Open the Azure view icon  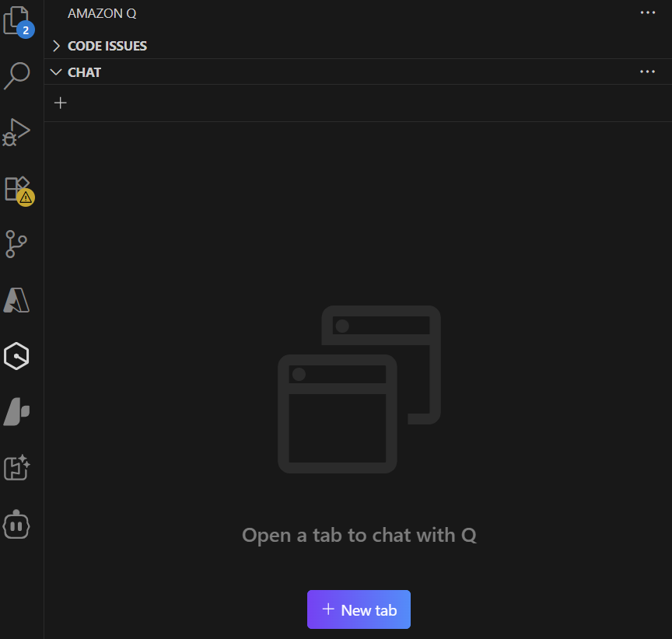pos(16,300)
